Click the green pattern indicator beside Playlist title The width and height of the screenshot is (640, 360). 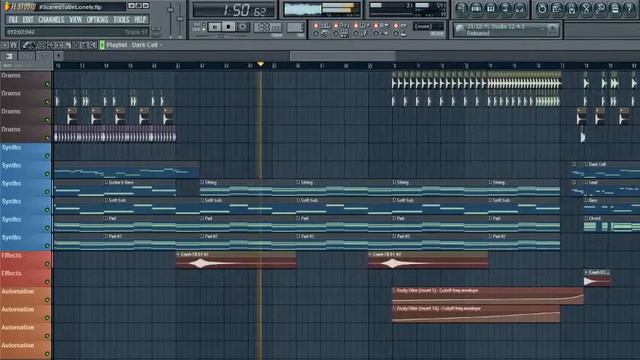pos(102,45)
